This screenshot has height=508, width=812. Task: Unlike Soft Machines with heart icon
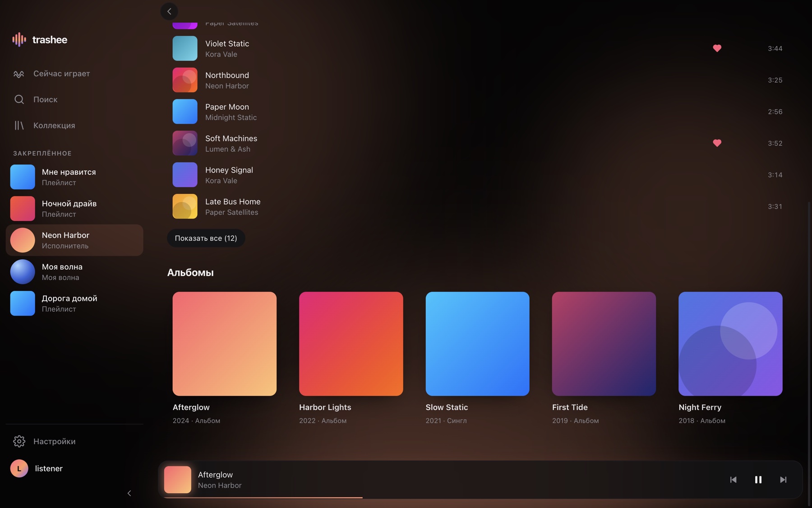(x=717, y=143)
